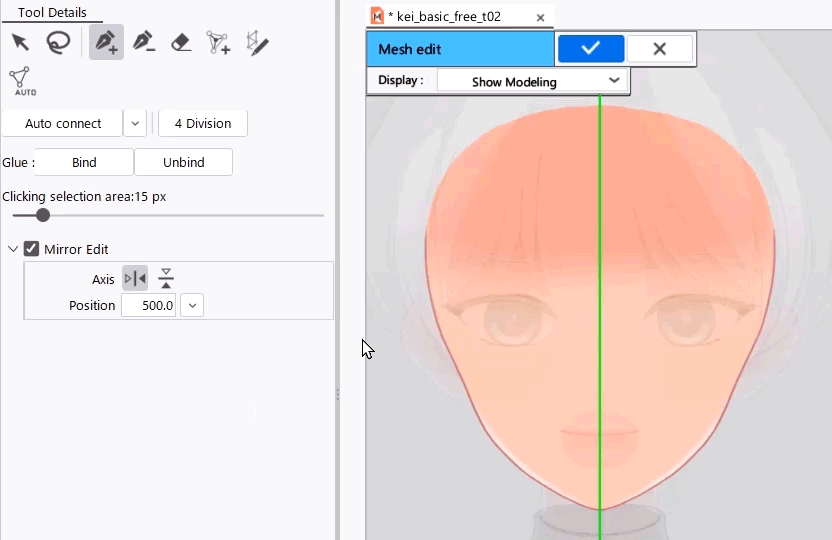Click the automatic mesh generator icon
Viewport: 832px width, 540px height.
coord(21,80)
